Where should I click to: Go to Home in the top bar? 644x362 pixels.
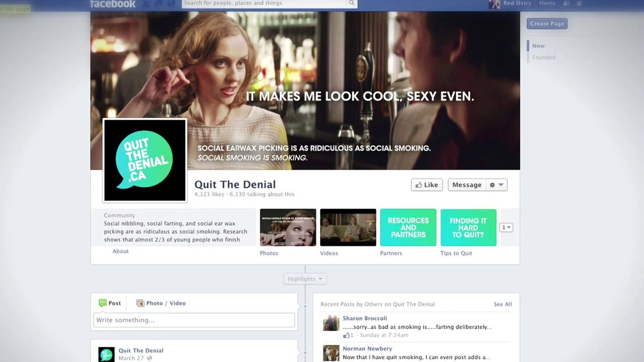[547, 3]
